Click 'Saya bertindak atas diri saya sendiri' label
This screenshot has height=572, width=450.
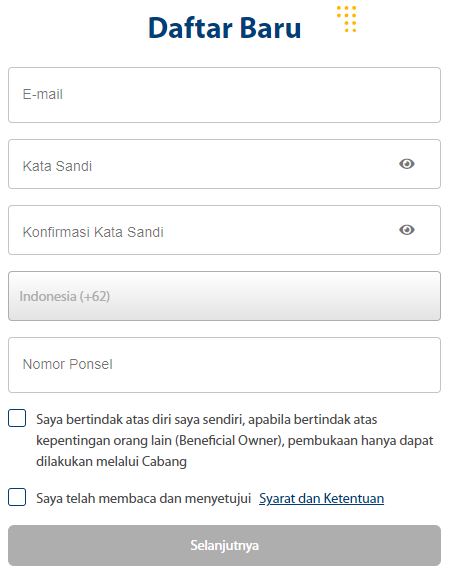pyautogui.click(x=140, y=420)
